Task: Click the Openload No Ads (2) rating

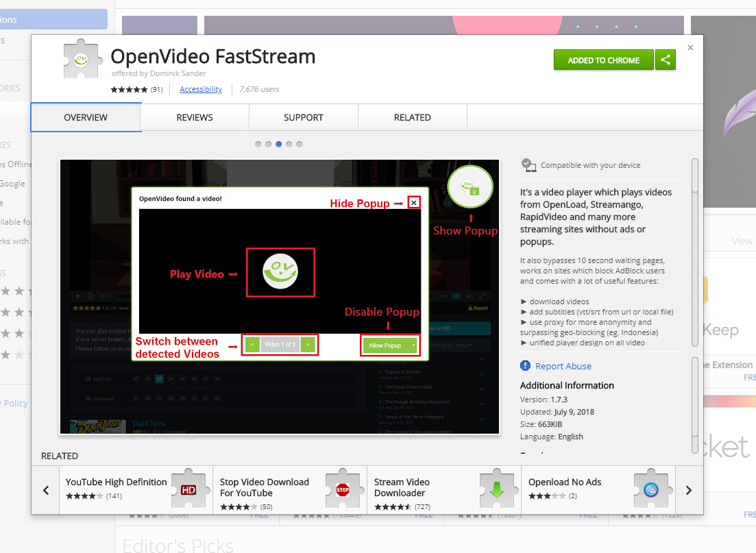Action: coord(552,495)
